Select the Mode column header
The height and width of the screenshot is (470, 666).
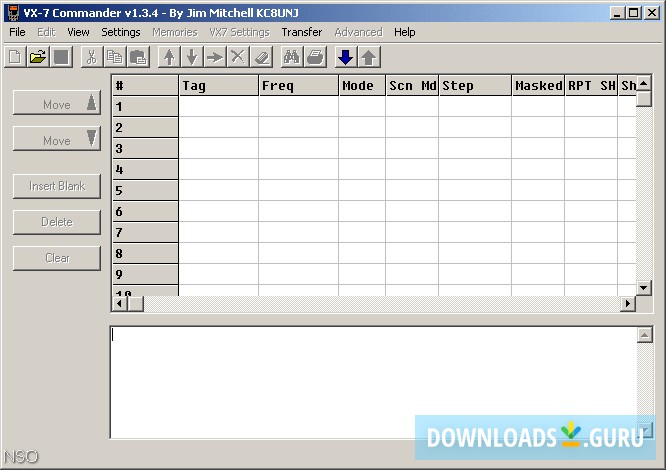(x=362, y=85)
